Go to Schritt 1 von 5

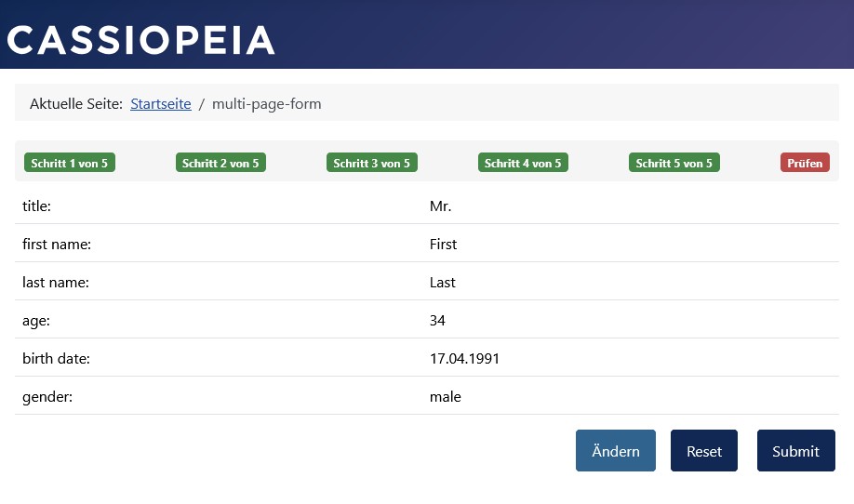[69, 163]
